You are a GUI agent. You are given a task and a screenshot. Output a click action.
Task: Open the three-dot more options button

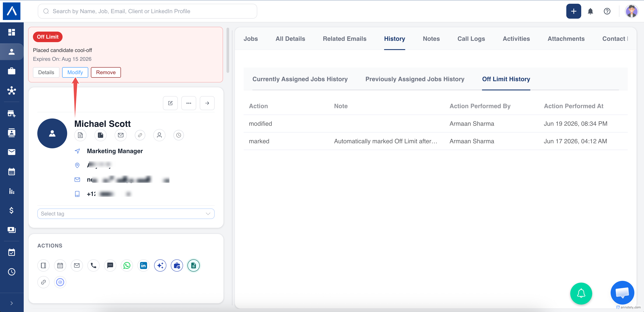pos(189,103)
